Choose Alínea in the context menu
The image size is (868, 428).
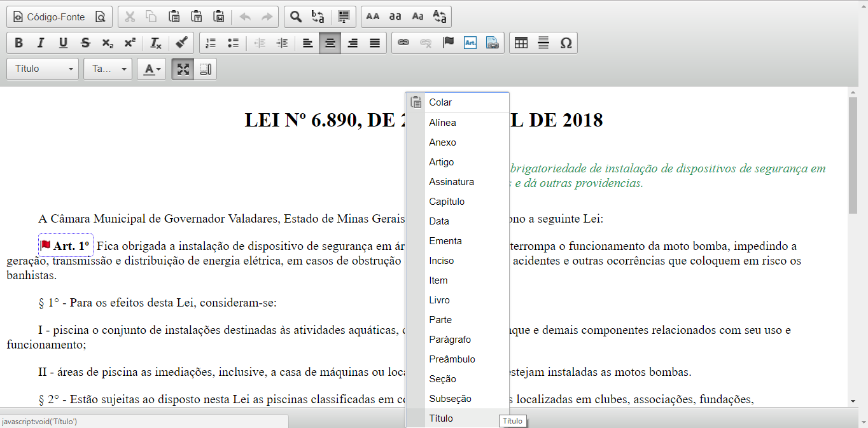pyautogui.click(x=458, y=123)
